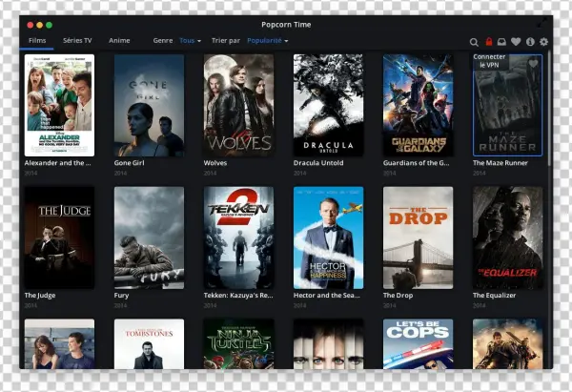Click the 'The Drop' title text

(x=398, y=296)
